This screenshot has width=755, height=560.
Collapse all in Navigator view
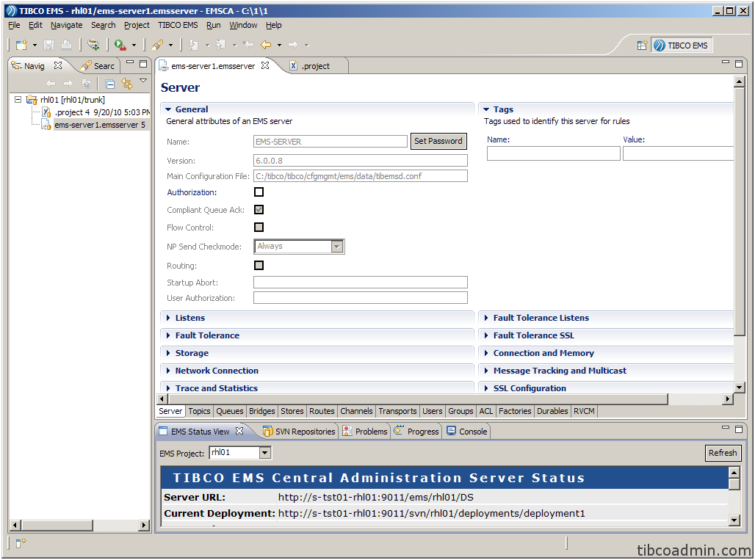pos(109,84)
